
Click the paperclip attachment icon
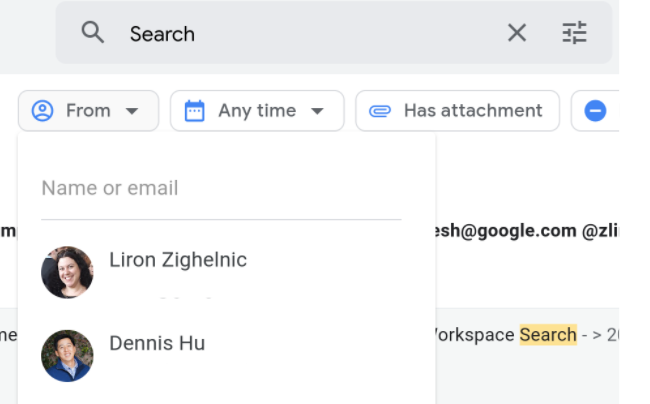pyautogui.click(x=380, y=111)
